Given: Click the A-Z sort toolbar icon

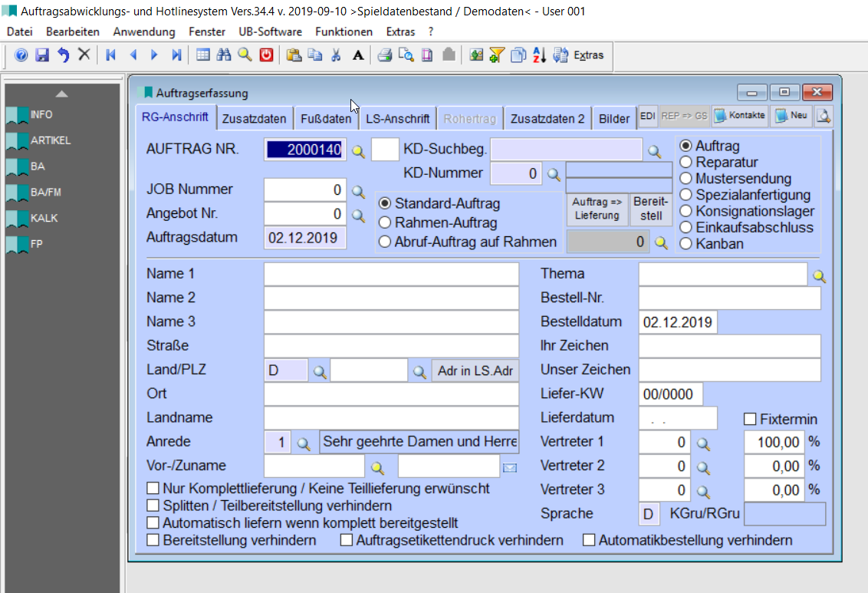Looking at the screenshot, I should 539,55.
